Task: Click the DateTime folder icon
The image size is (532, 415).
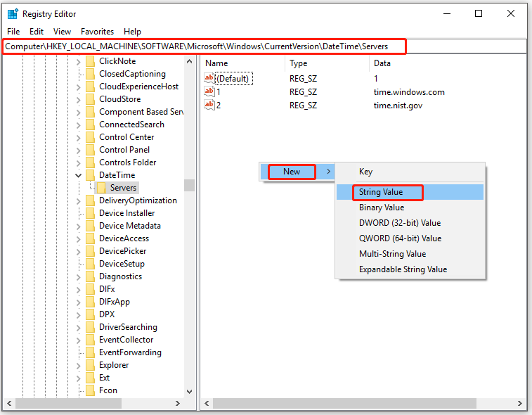Action: pyautogui.click(x=90, y=175)
